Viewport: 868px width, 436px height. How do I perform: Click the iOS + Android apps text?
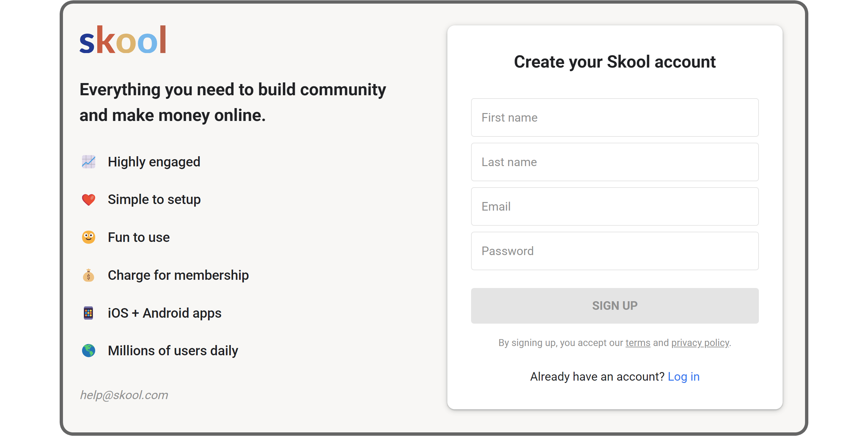[165, 313]
